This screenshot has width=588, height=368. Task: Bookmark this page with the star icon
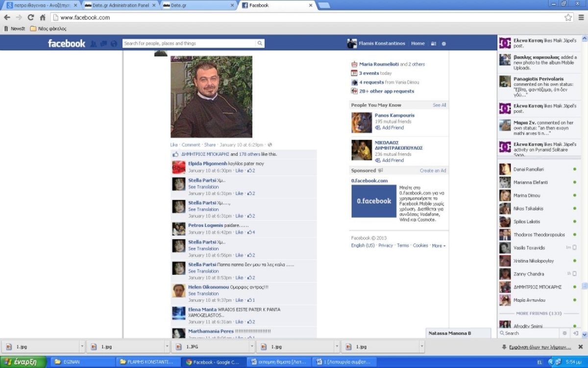(x=568, y=18)
